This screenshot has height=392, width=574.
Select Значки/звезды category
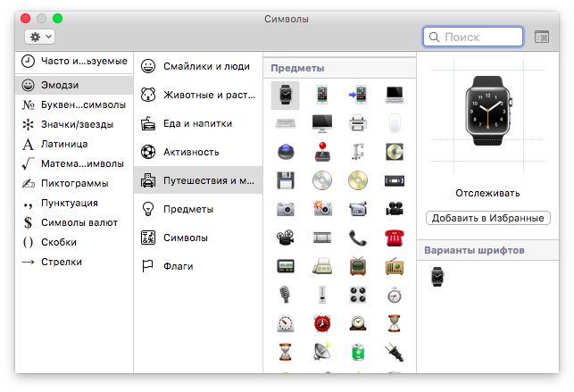point(74,124)
